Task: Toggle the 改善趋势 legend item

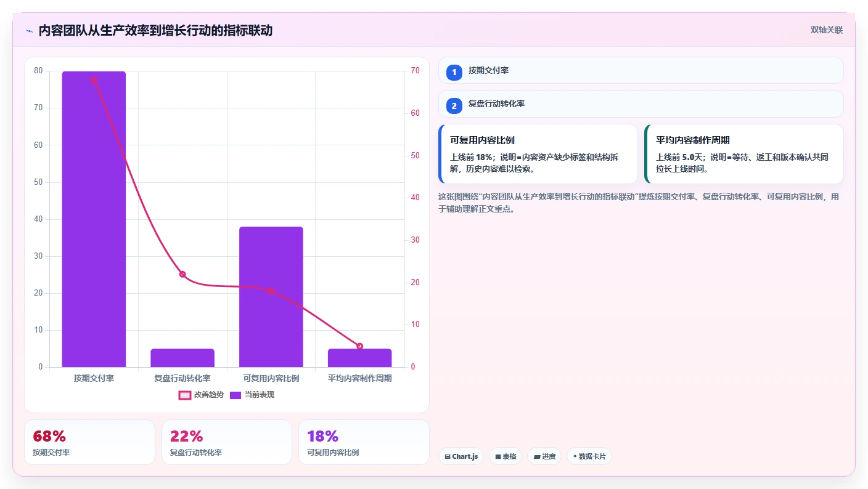Action: coord(201,395)
